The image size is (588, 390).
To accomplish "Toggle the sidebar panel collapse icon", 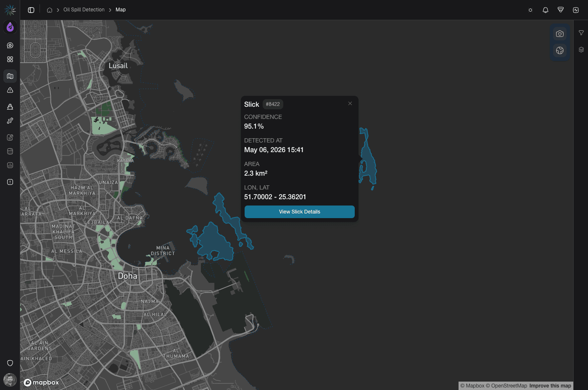I will [x=31, y=10].
